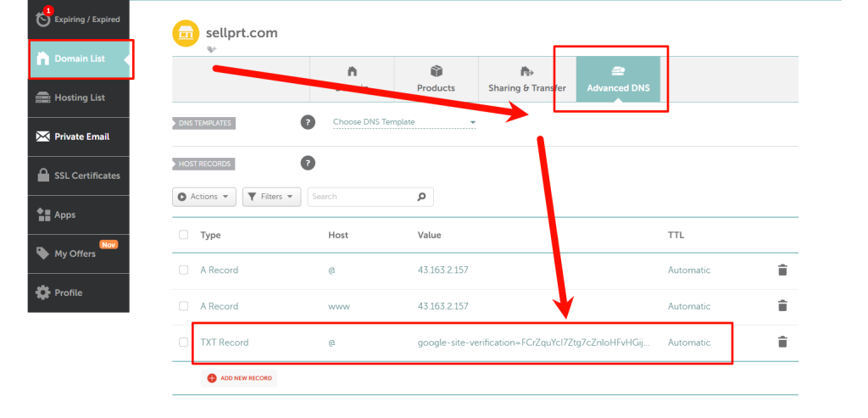Open the Sharing & Transfer tab
868x418 pixels.
point(526,80)
